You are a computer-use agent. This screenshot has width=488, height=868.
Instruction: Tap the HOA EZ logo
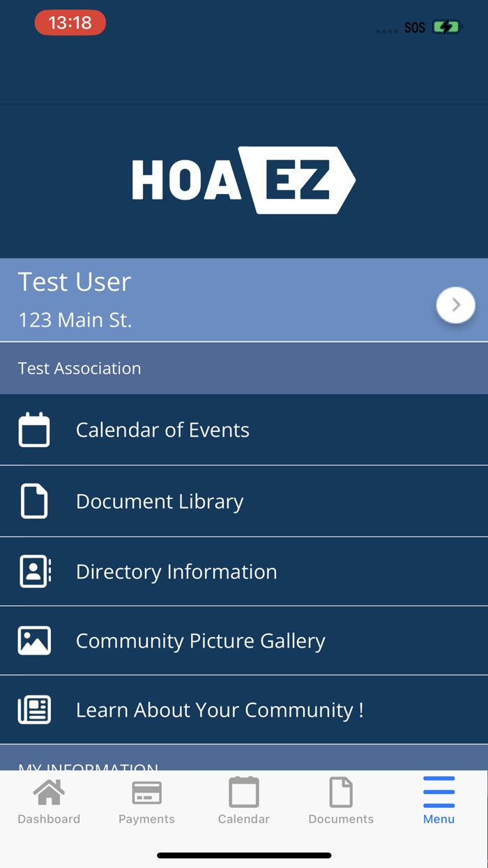click(x=243, y=180)
